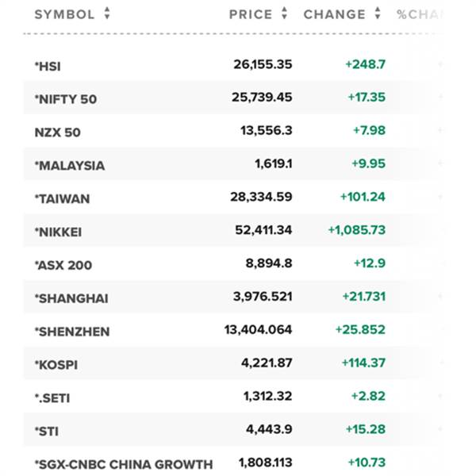Select the *MALAYSIA symbol

(69, 166)
